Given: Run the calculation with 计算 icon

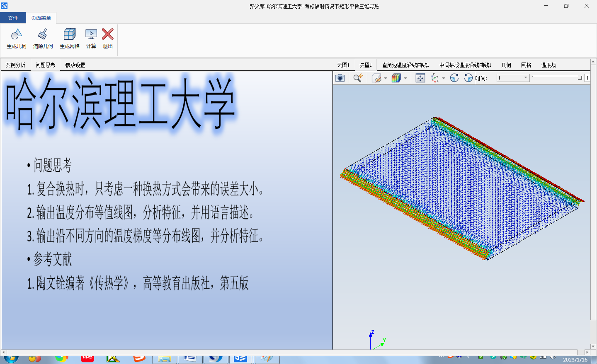Looking at the screenshot, I should coord(91,34).
